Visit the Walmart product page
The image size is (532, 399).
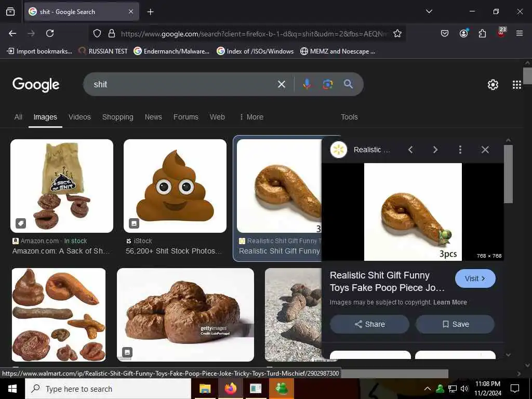475,278
